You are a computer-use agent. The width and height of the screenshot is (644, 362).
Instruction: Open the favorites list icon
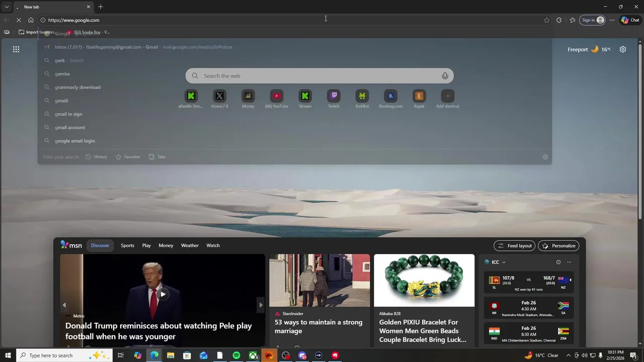pos(573,20)
